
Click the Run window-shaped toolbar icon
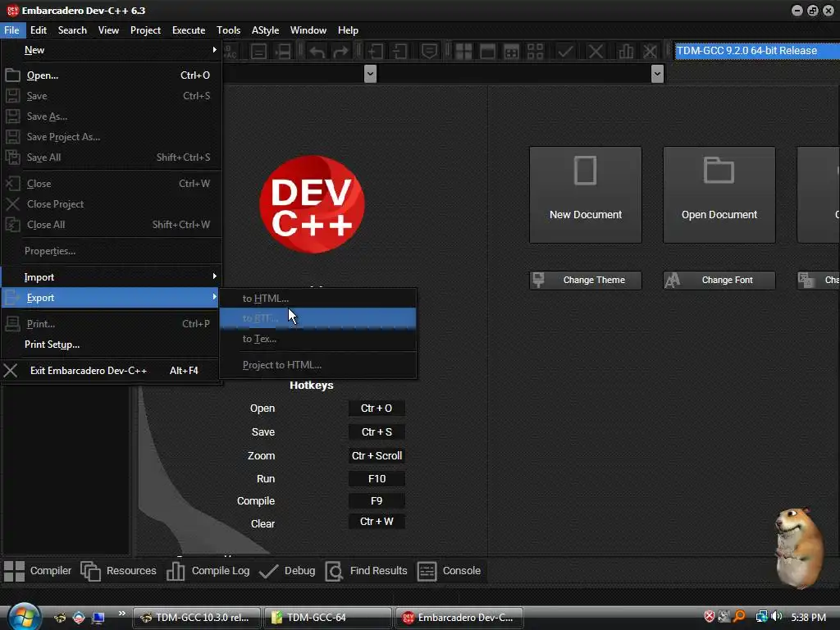coord(487,52)
